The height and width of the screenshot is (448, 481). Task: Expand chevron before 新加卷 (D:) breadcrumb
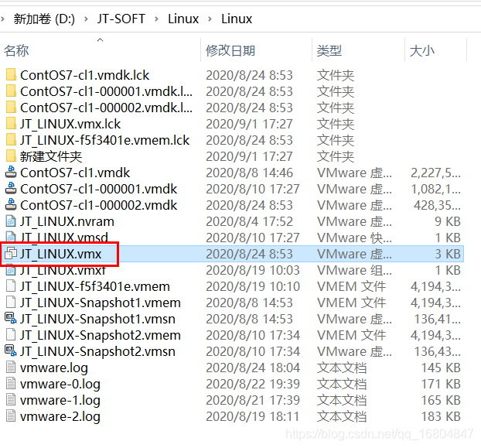click(x=3, y=19)
